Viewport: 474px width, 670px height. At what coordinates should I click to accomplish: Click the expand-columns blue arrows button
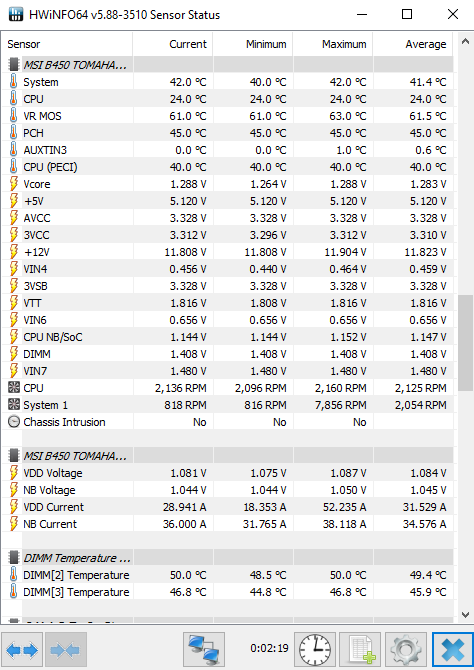[x=22, y=649]
